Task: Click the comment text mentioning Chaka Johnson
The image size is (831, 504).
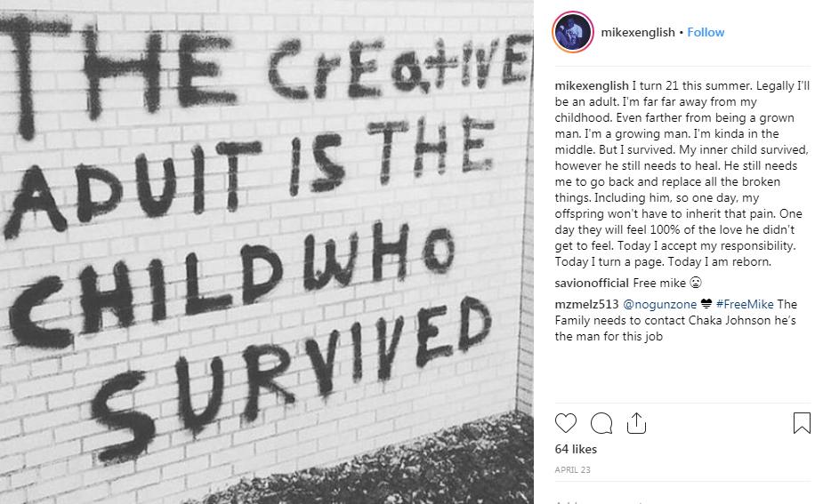Action: [x=674, y=321]
